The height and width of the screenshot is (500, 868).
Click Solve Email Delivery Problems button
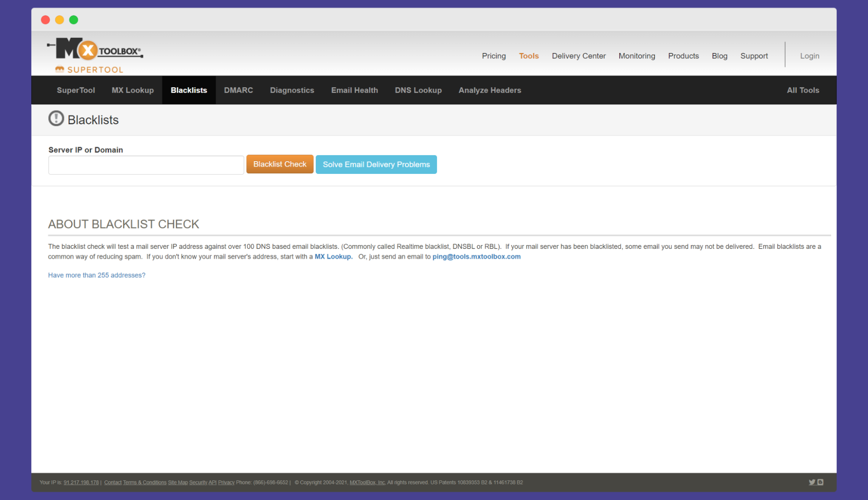[377, 165]
